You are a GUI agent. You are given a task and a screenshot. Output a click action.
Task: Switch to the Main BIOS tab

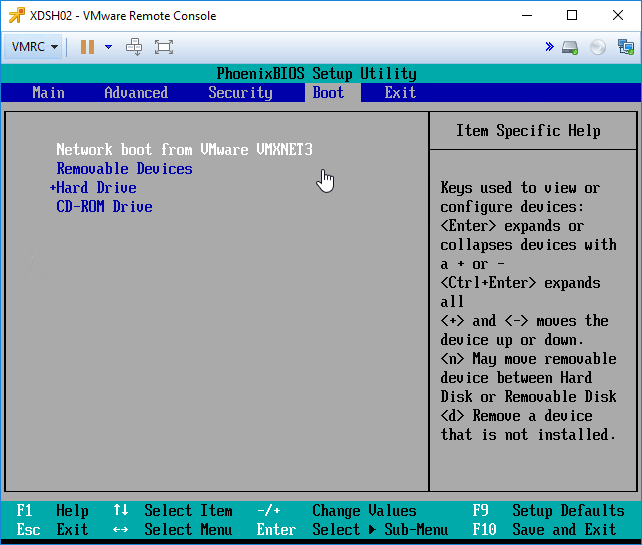click(x=48, y=93)
